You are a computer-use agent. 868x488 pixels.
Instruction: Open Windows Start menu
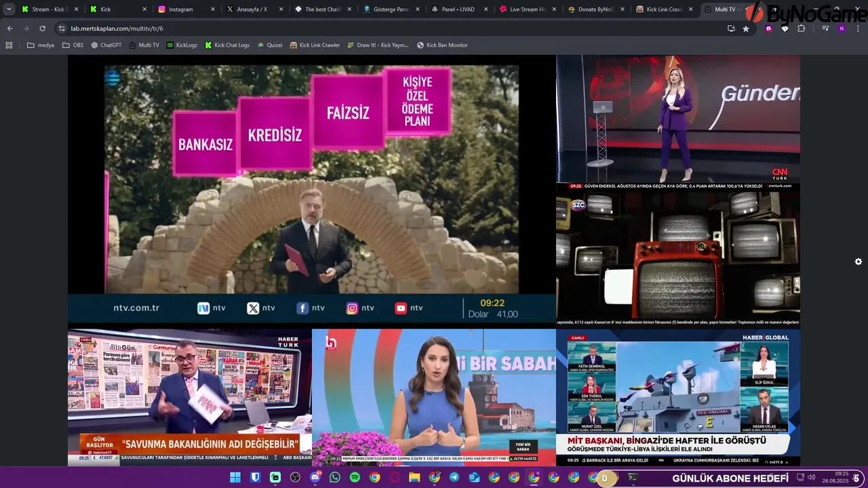coord(235,478)
